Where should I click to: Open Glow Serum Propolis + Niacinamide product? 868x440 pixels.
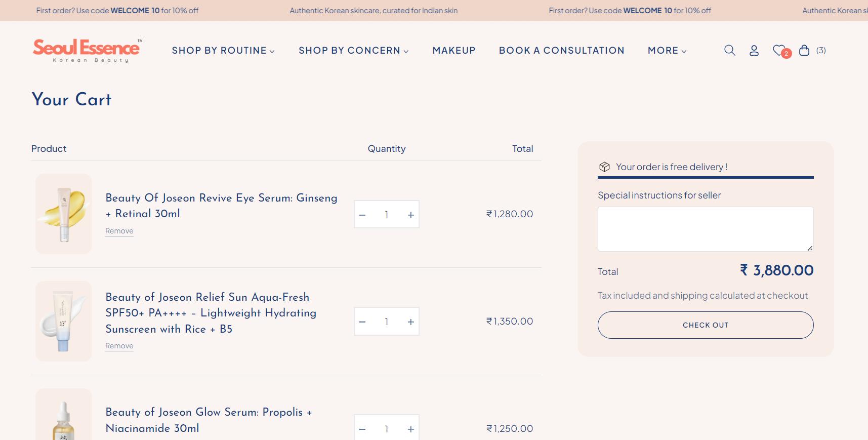(209, 420)
